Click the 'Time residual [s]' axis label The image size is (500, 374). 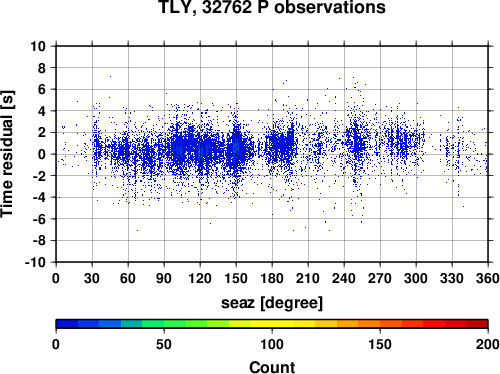click(7, 154)
